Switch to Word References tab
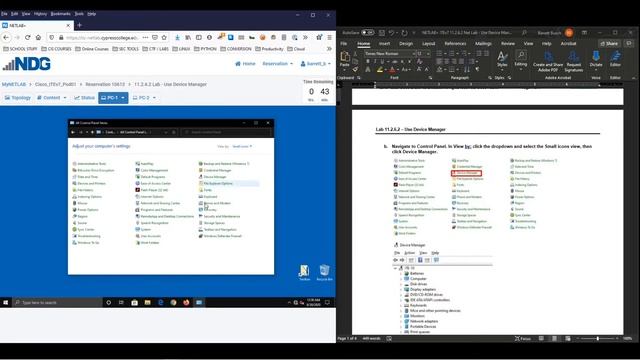Screen dimensions: 640x360 [455, 43]
